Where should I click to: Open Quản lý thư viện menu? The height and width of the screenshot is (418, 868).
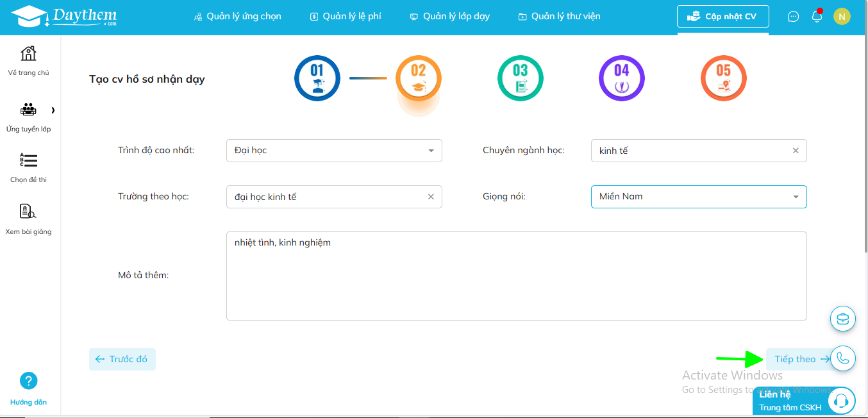[x=559, y=16]
